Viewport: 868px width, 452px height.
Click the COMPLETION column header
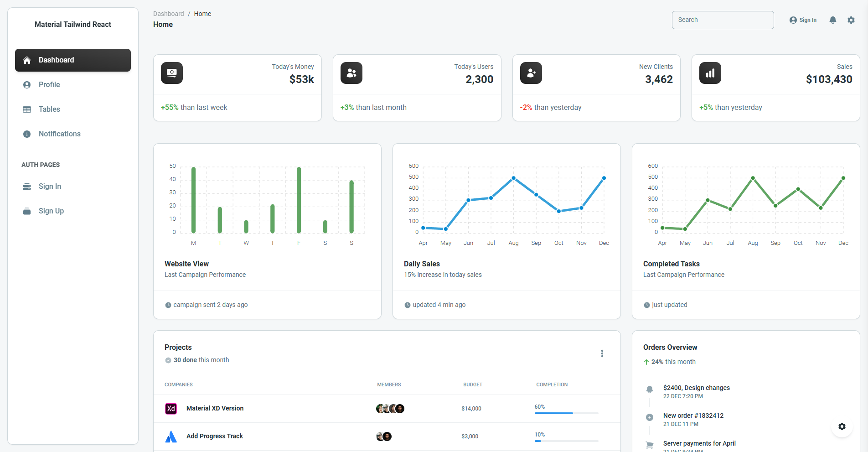[552, 385]
